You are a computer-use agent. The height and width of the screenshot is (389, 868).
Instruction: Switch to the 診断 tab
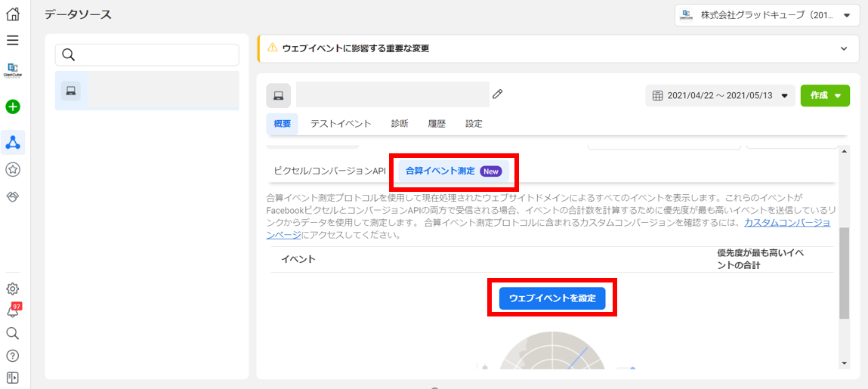400,124
